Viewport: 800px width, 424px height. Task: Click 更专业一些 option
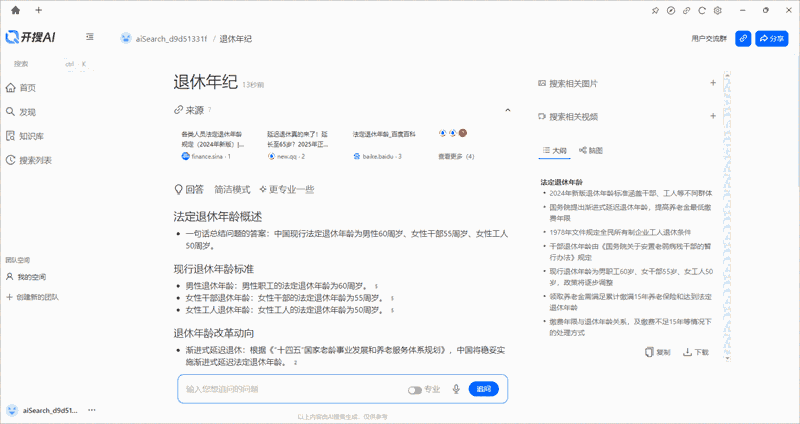click(287, 190)
